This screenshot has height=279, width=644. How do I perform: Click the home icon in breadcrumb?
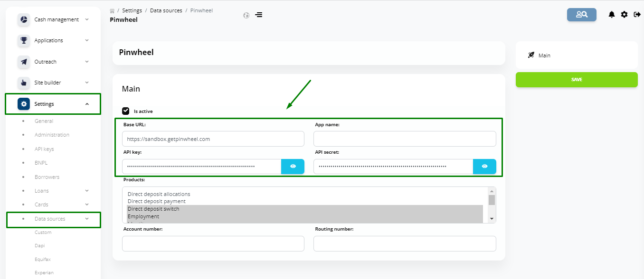[x=112, y=10]
